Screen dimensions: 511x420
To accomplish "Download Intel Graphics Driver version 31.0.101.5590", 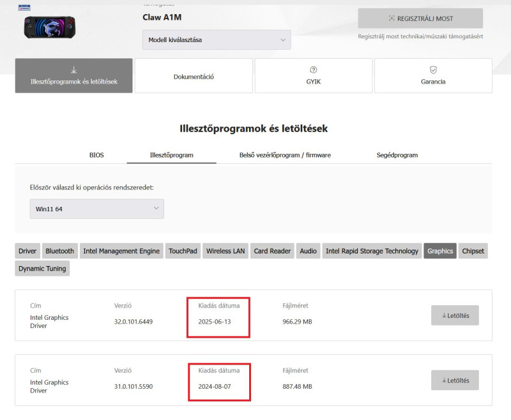I will tap(455, 380).
